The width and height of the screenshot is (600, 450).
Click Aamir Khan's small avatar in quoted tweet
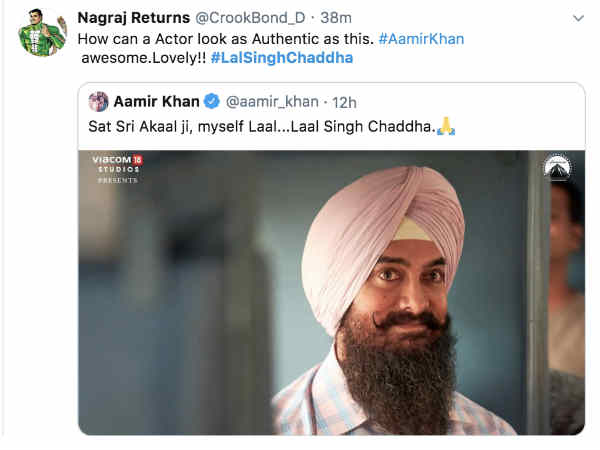(98, 101)
